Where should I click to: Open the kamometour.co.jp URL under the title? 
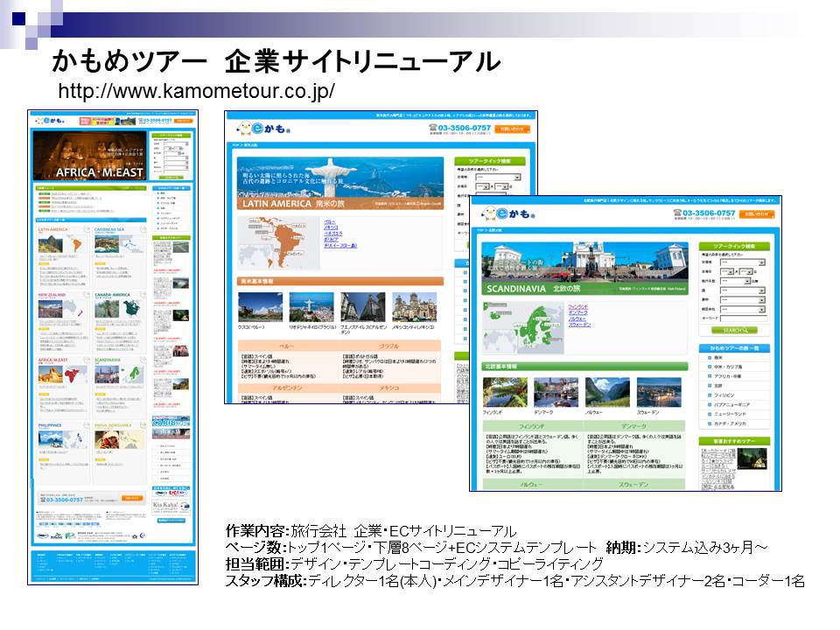[x=196, y=92]
